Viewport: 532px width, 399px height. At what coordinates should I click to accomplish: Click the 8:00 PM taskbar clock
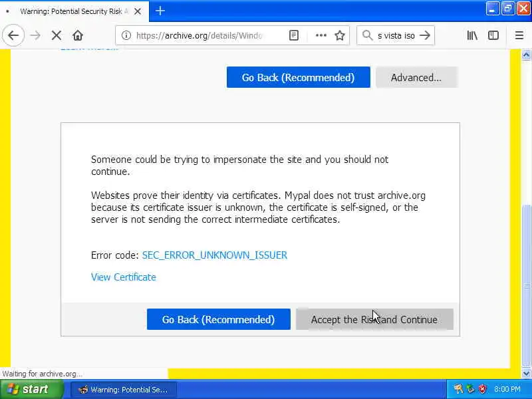[x=507, y=389]
